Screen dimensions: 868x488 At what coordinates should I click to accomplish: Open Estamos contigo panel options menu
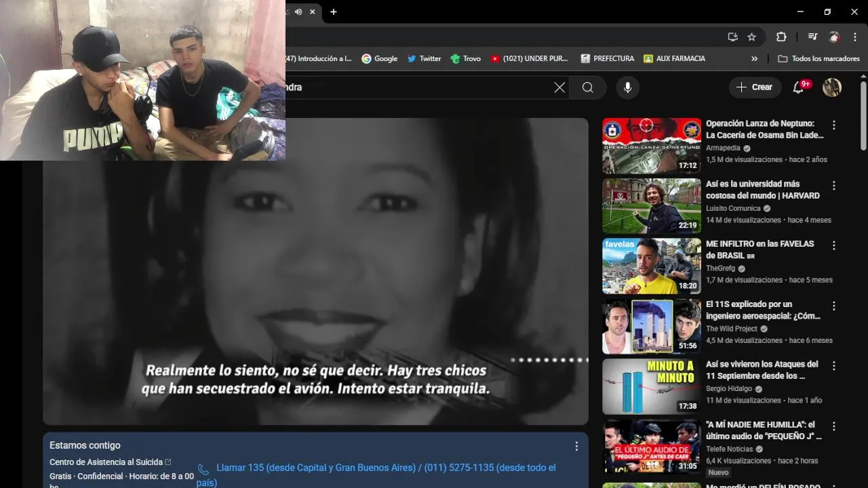click(x=576, y=446)
